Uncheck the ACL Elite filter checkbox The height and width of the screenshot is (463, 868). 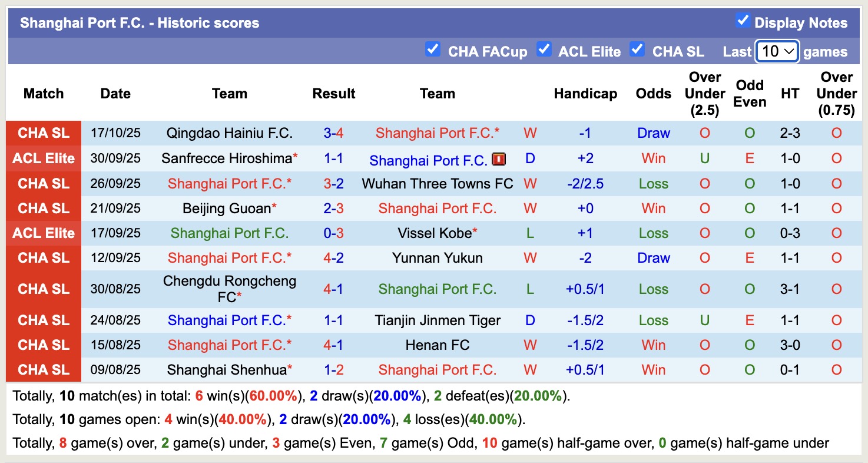(544, 50)
